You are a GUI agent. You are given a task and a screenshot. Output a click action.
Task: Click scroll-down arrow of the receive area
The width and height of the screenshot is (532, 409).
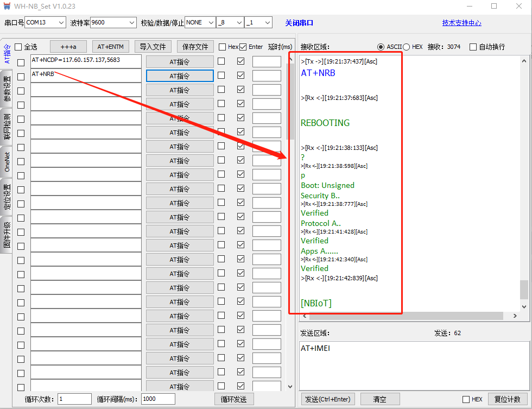[524, 307]
